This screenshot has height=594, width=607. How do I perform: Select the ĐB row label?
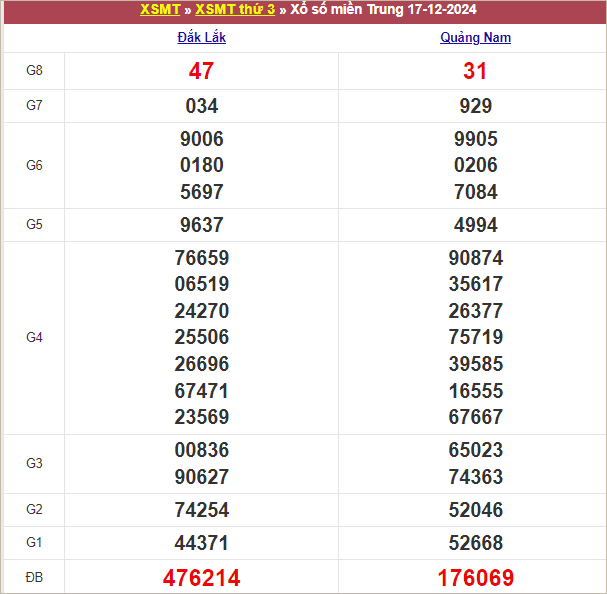click(x=34, y=577)
